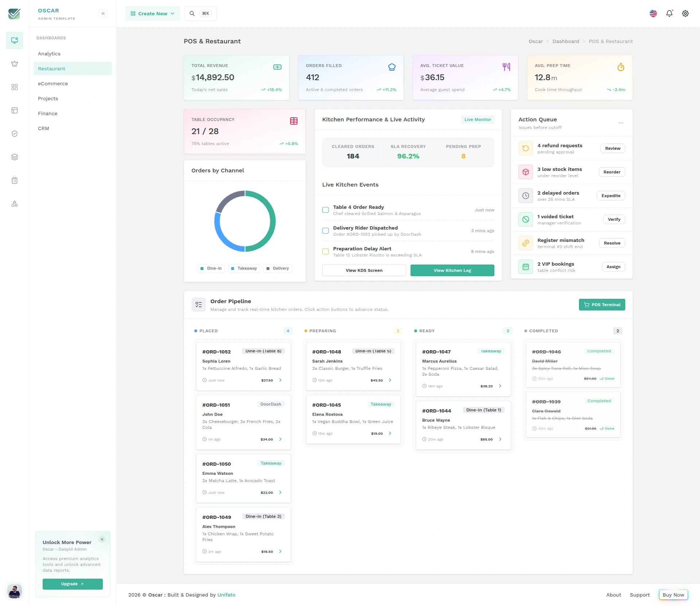The height and width of the screenshot is (606, 700).
Task: Click Unifato link in footer
Action: (x=226, y=595)
